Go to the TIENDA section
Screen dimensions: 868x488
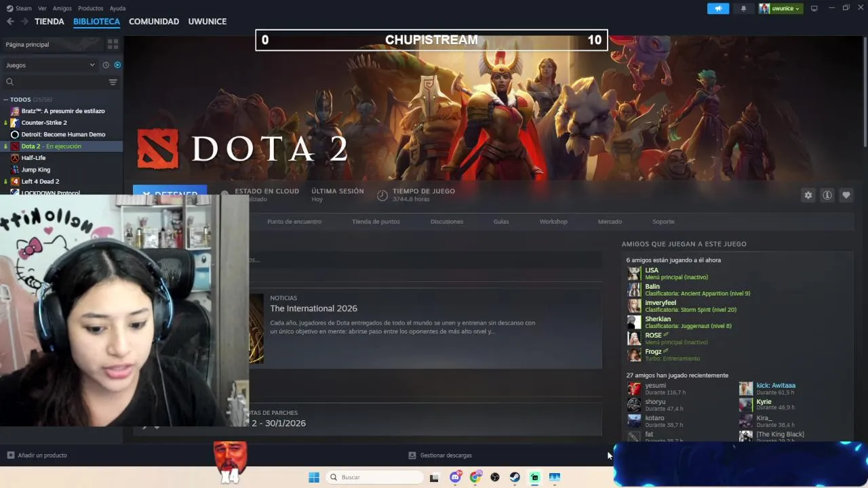50,22
